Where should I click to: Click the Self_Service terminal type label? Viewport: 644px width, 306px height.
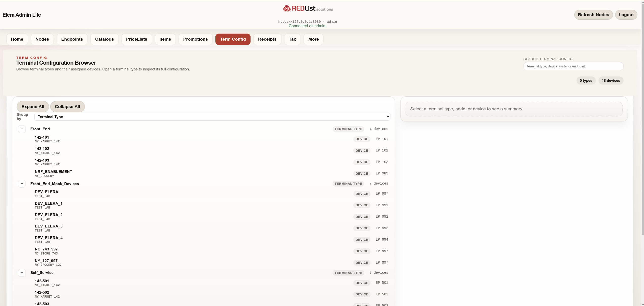click(42, 273)
